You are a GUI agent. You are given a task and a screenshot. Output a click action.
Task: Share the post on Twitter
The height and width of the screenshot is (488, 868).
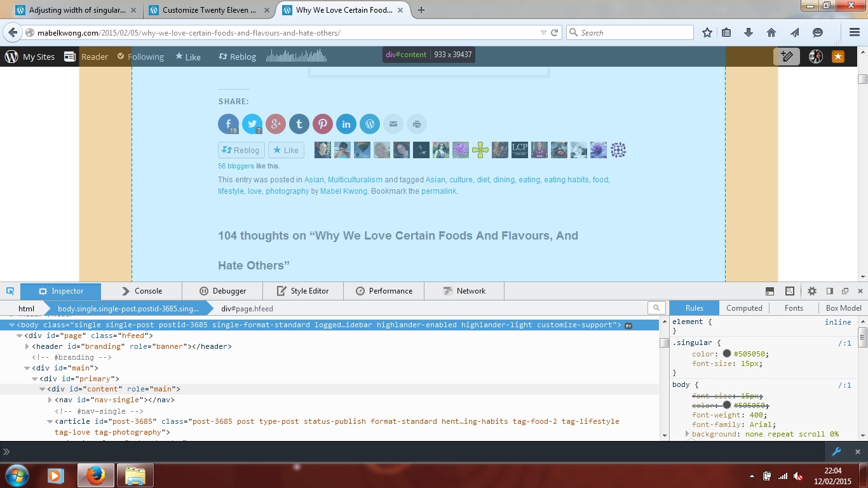click(x=252, y=123)
